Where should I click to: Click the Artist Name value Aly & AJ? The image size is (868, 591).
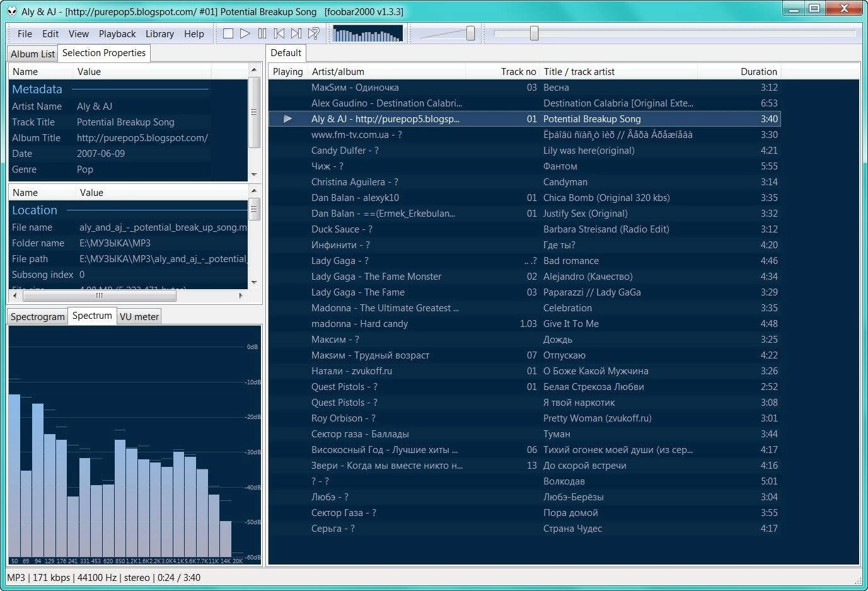[x=95, y=106]
